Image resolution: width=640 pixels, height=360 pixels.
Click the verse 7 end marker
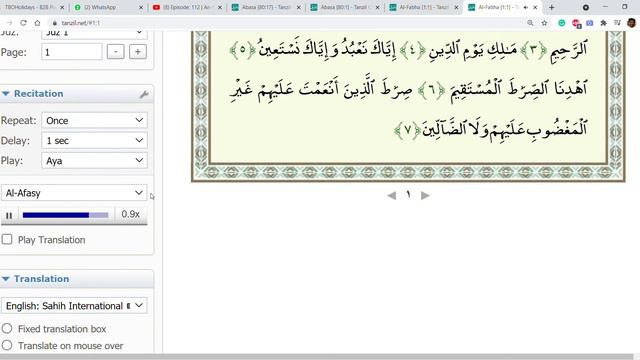pos(407,130)
